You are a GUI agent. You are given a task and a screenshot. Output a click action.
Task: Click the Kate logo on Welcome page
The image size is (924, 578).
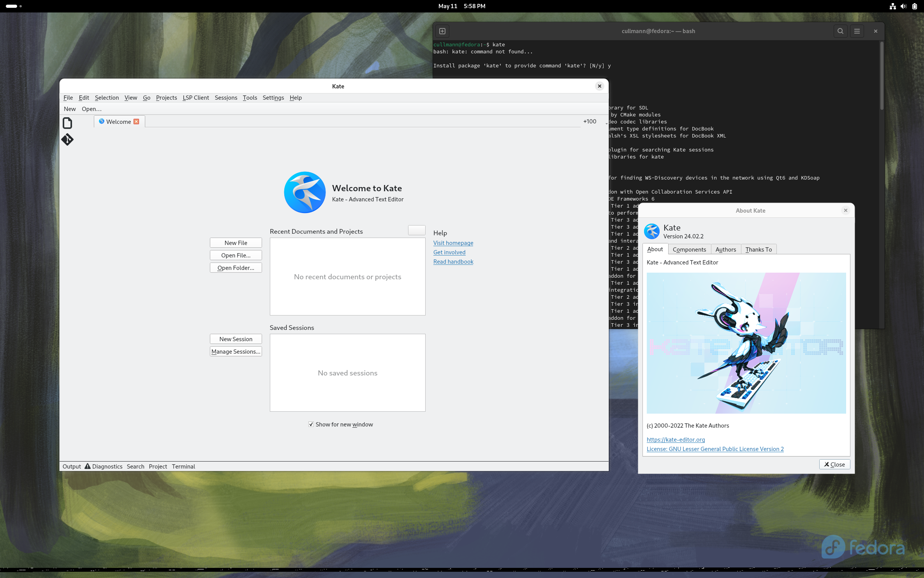coord(304,192)
